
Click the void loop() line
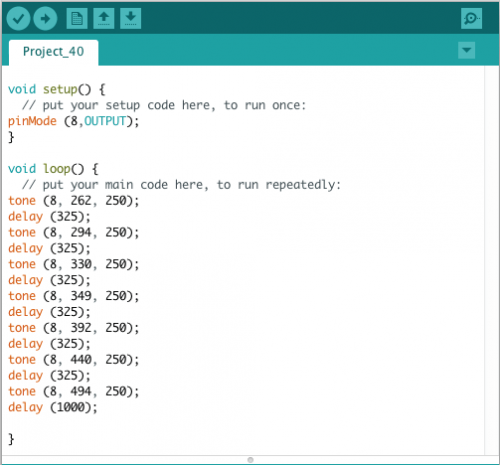[x=53, y=169]
